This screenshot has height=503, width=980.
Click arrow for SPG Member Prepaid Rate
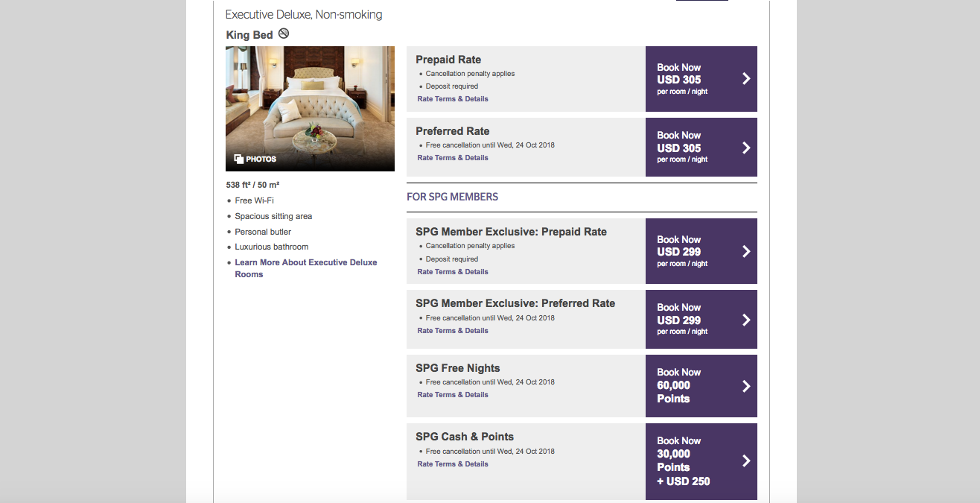tap(746, 251)
